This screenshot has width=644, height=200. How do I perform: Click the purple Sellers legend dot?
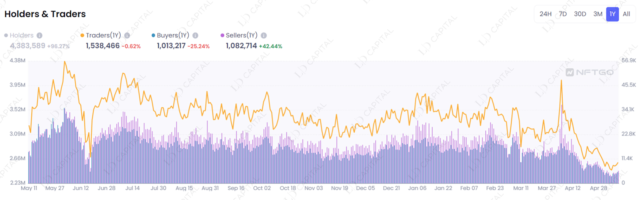(222, 35)
